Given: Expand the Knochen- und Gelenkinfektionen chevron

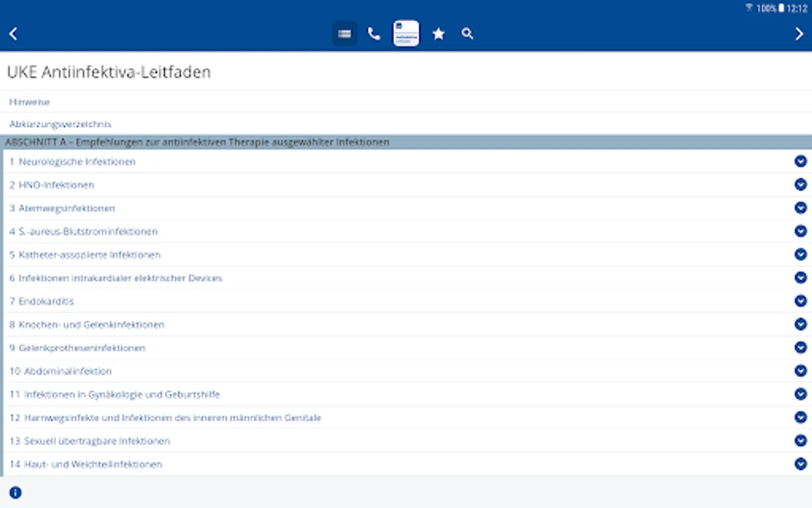Looking at the screenshot, I should pyautogui.click(x=801, y=324).
